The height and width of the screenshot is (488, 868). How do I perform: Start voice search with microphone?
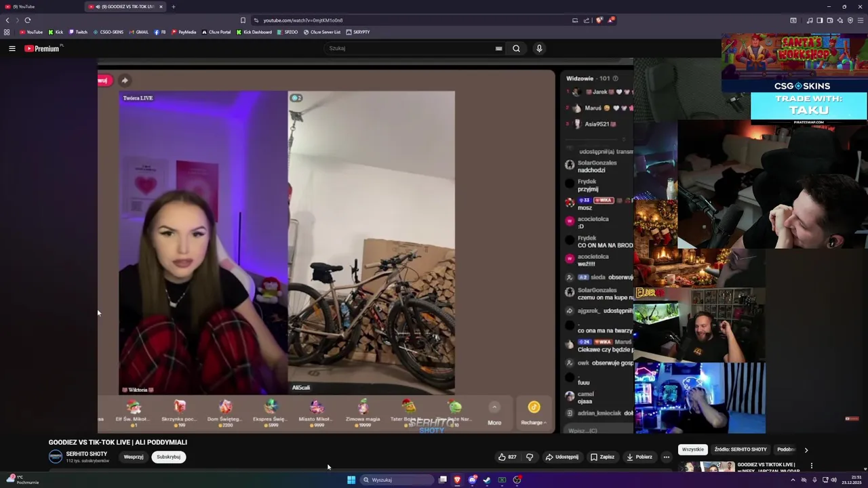coord(539,48)
